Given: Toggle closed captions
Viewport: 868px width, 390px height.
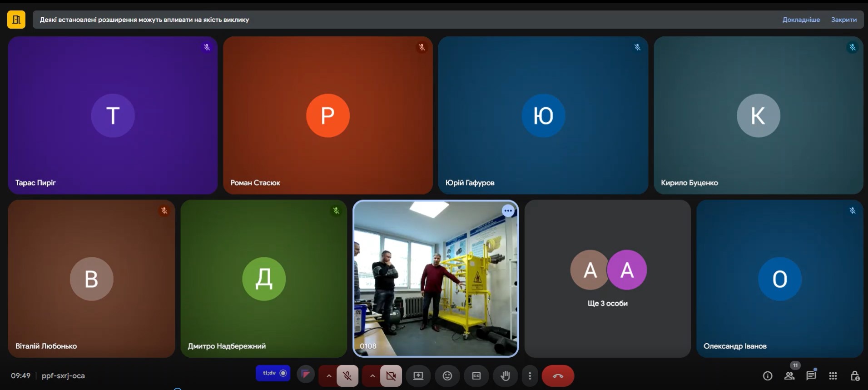Looking at the screenshot, I should [476, 376].
